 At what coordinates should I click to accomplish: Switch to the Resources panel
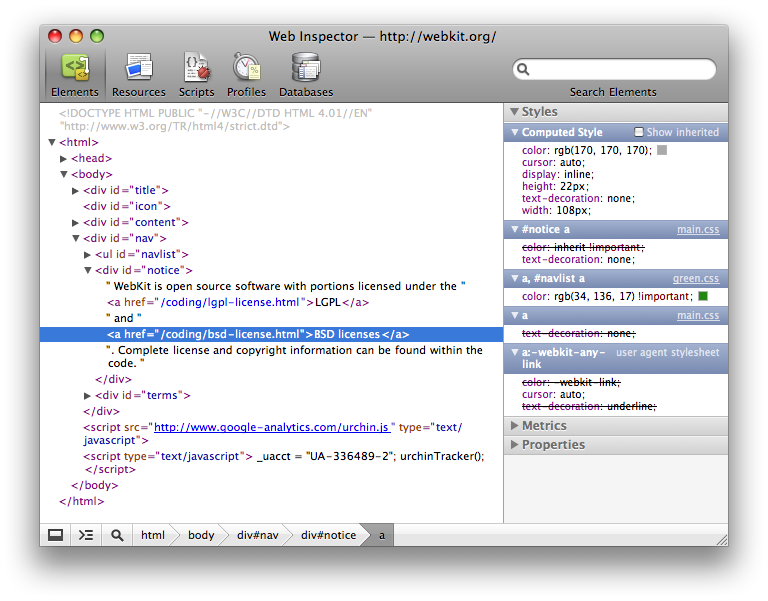coord(139,74)
